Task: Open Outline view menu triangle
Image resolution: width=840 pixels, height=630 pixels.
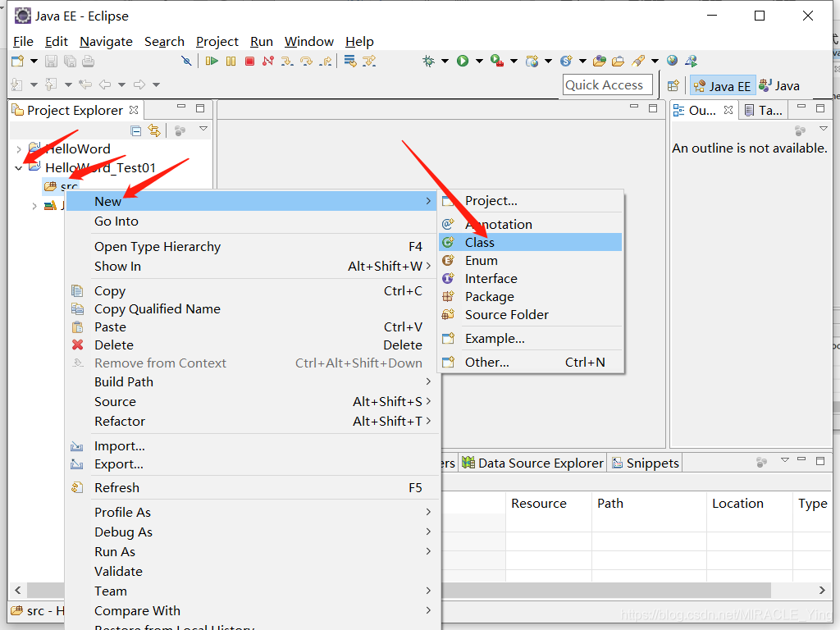Action: coord(824,129)
